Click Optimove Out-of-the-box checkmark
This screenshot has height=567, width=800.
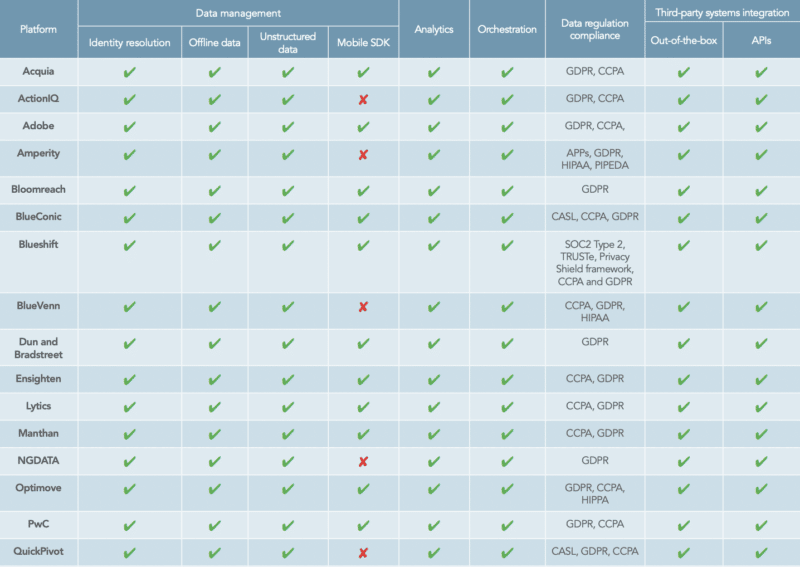(684, 491)
